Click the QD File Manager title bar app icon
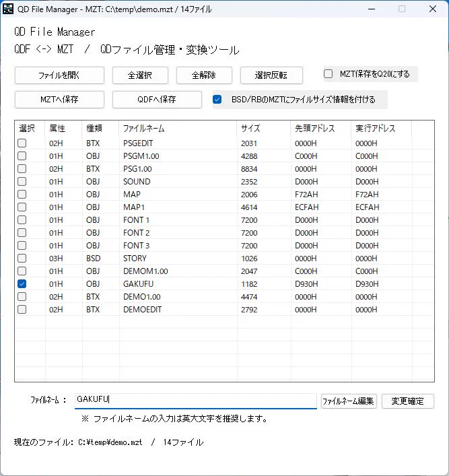Image resolution: width=449 pixels, height=476 pixels. (x=8, y=9)
